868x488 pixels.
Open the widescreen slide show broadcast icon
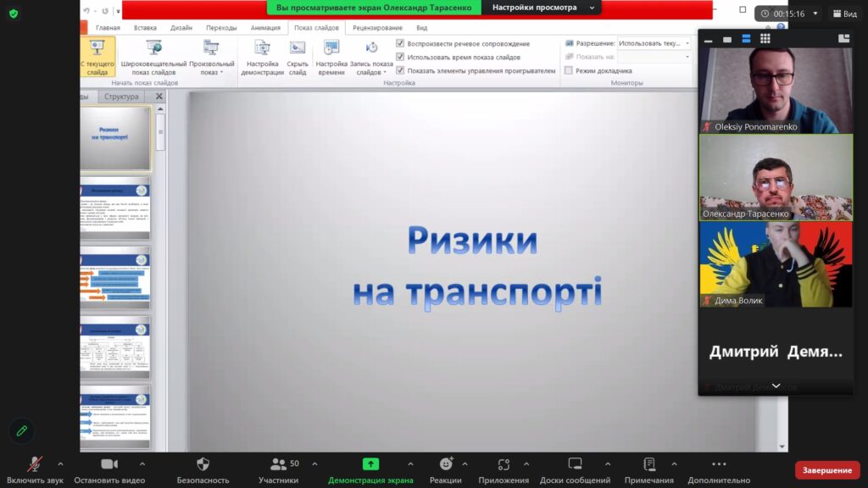[154, 48]
